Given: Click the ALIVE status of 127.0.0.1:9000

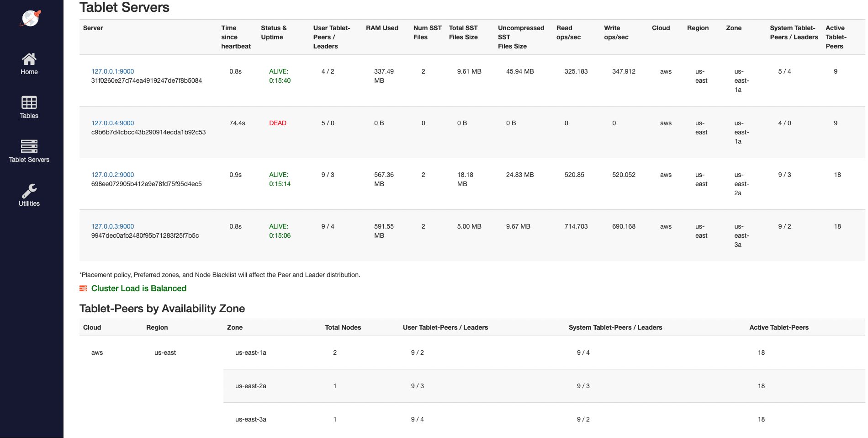Looking at the screenshot, I should pos(279,76).
